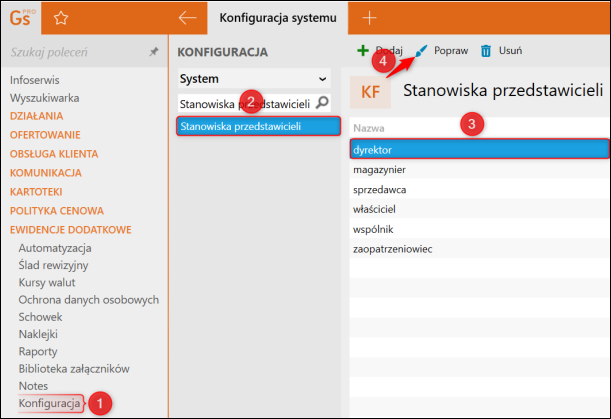Collapse the EWIDENCJE DODATKOWE section

pos(71,230)
